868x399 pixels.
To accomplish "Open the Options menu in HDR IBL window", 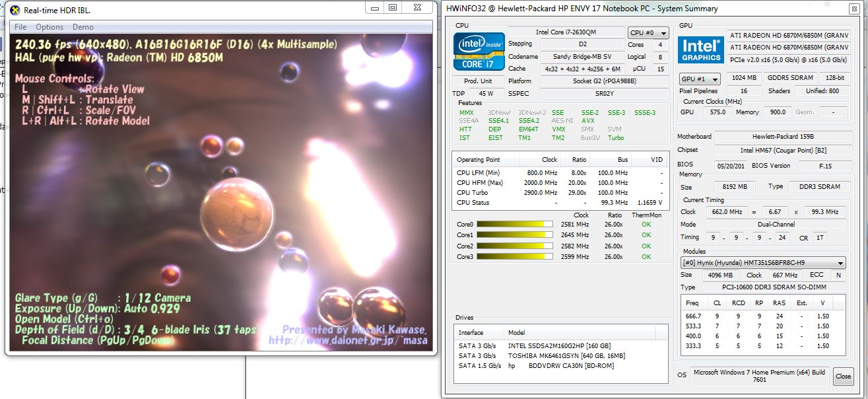I will (50, 27).
